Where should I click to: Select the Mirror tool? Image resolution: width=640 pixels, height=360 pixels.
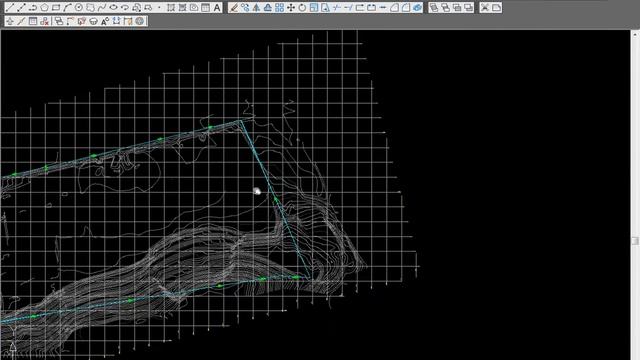click(x=256, y=8)
